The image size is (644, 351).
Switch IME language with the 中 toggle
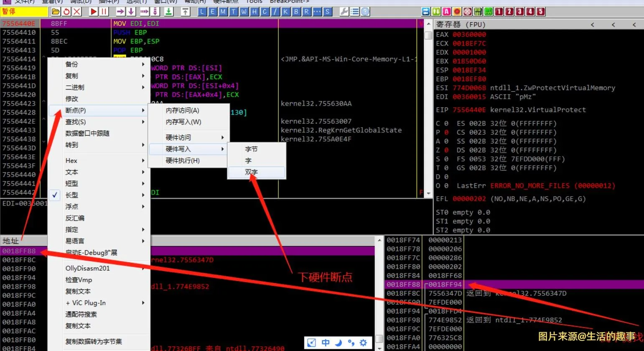(326, 343)
